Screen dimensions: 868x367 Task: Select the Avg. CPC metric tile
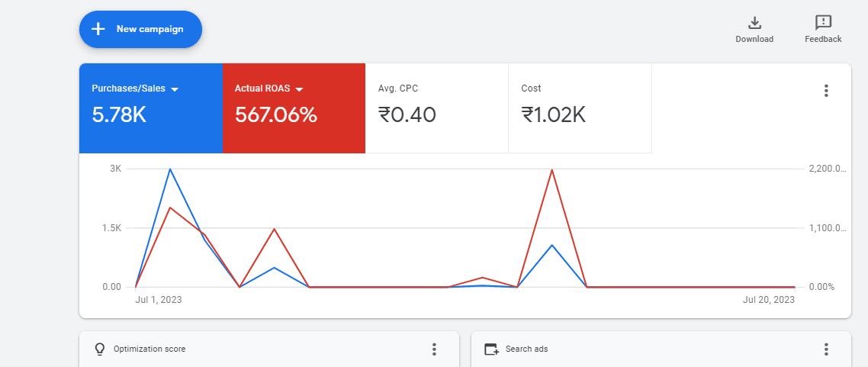click(x=436, y=108)
